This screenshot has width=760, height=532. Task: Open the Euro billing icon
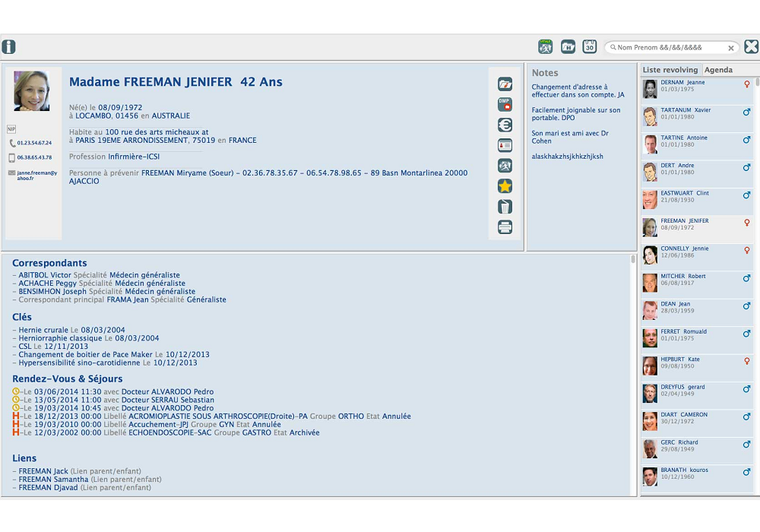pos(505,125)
